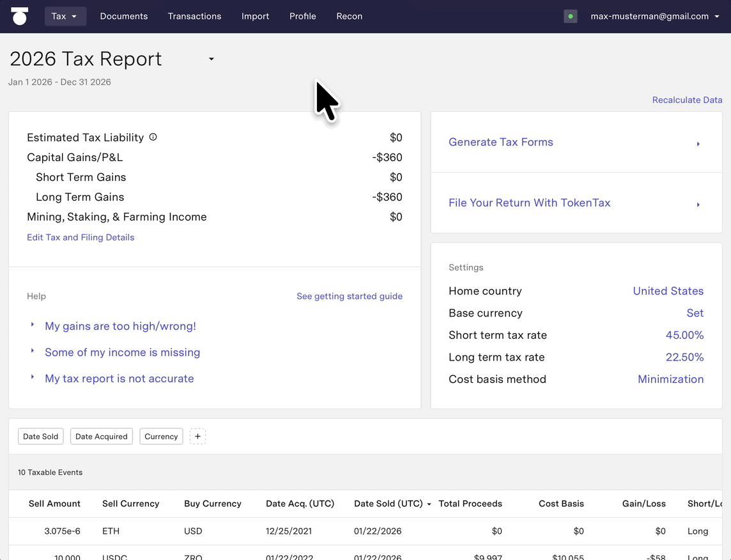Click the Estimated Tax Liability info icon
731x560 pixels.
point(153,137)
